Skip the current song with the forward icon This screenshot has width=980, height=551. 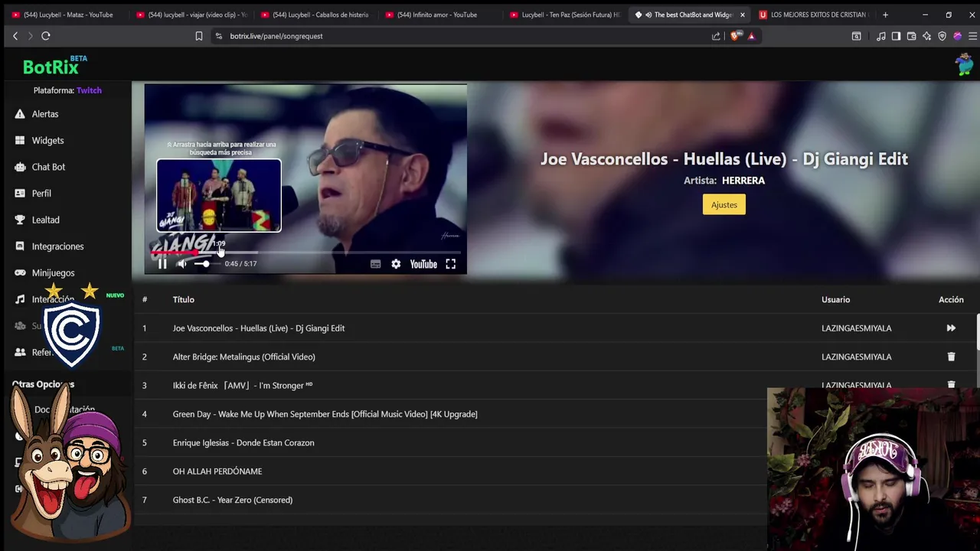[x=951, y=328]
